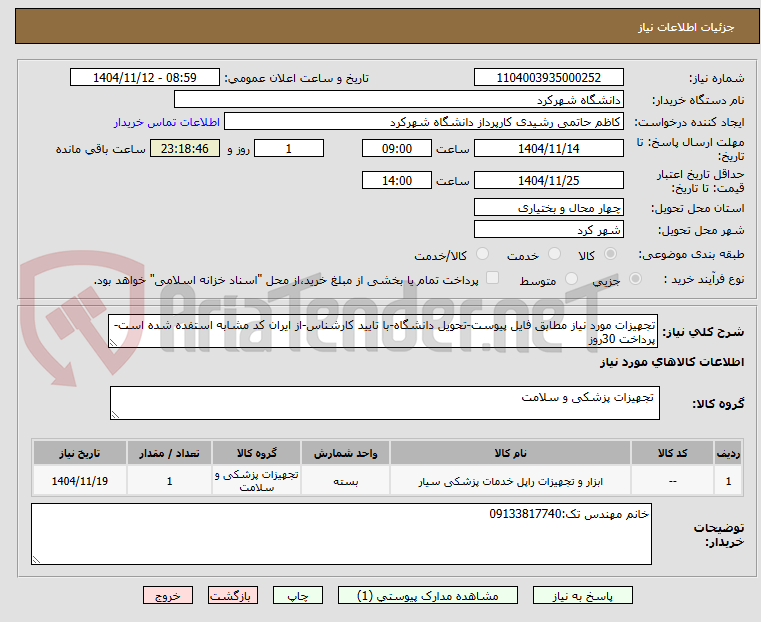Screen dimensions: 761x622
Task: Click the کد کالا column header
Action: point(672,453)
